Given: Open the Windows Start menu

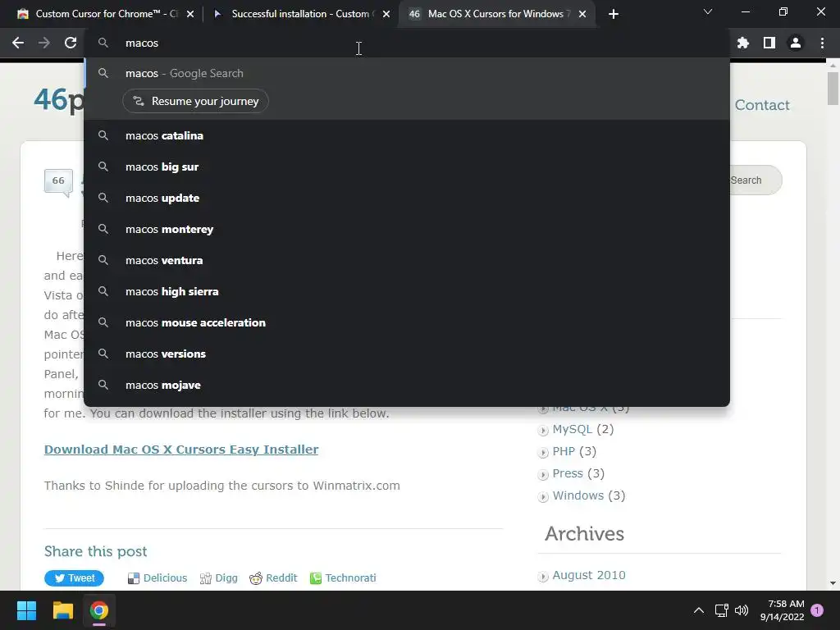Looking at the screenshot, I should (26, 610).
